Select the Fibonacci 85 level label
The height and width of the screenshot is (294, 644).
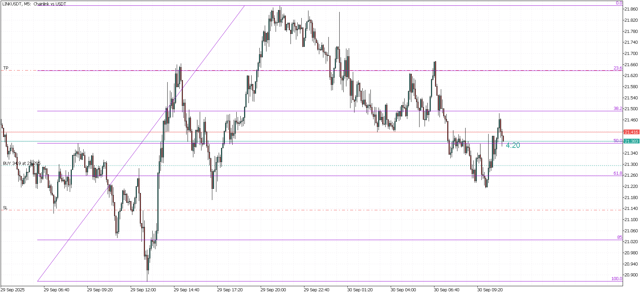pyautogui.click(x=619, y=237)
